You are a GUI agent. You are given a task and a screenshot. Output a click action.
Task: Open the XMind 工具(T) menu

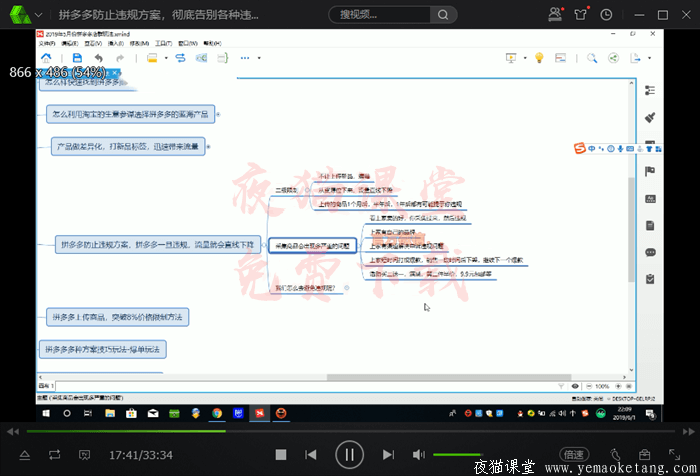click(x=163, y=43)
